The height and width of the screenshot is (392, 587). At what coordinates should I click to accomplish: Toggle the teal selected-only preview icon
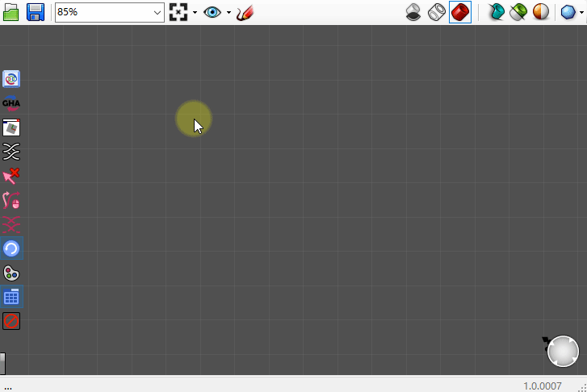(497, 12)
